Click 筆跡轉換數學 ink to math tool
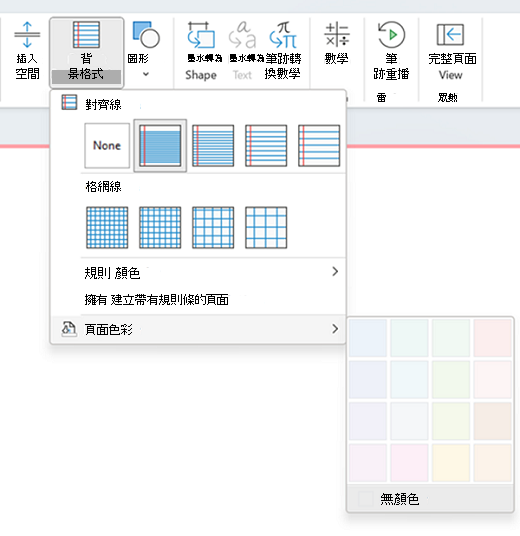Screen dimensions: 520x536 [283, 50]
